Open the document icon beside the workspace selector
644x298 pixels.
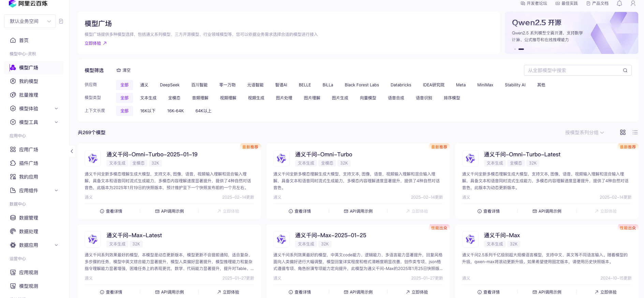tap(61, 21)
